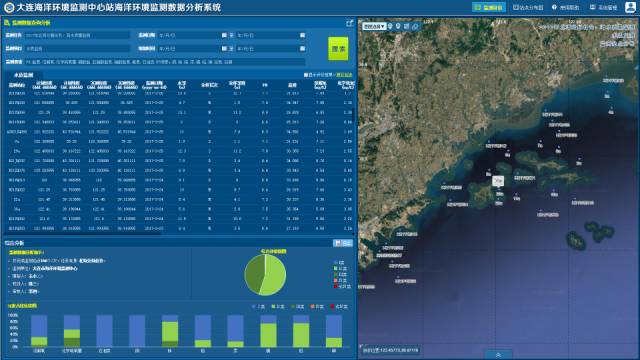Toggle the blue first-class series in bar chart legend

click(x=258, y=307)
